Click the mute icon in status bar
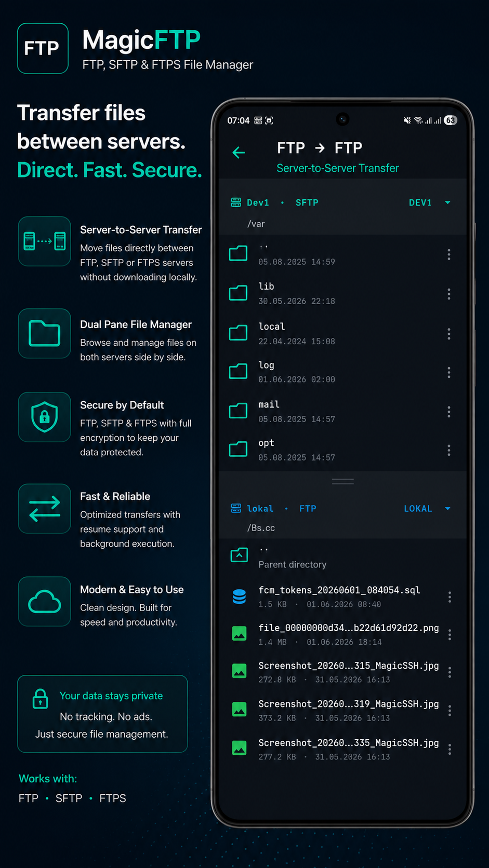Viewport: 489px width, 868px height. [x=407, y=120]
